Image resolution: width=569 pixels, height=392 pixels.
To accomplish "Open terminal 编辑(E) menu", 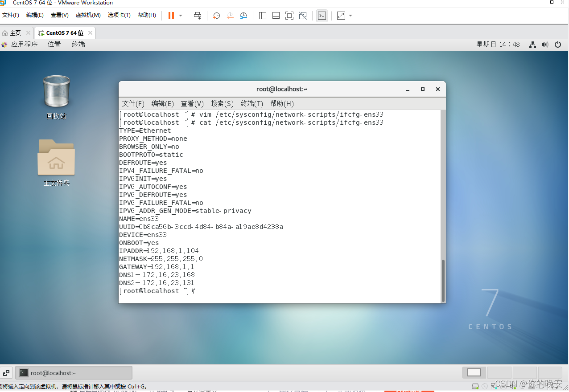I will pyautogui.click(x=163, y=103).
